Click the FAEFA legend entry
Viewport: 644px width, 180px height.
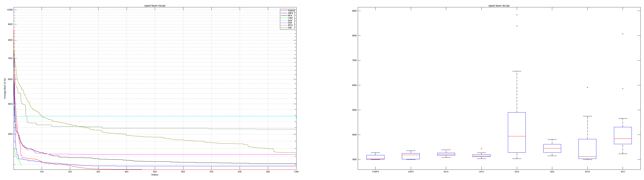point(291,11)
